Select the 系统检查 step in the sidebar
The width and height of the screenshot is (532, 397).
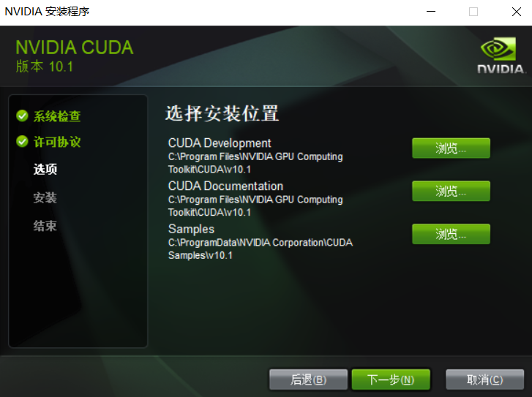click(57, 116)
